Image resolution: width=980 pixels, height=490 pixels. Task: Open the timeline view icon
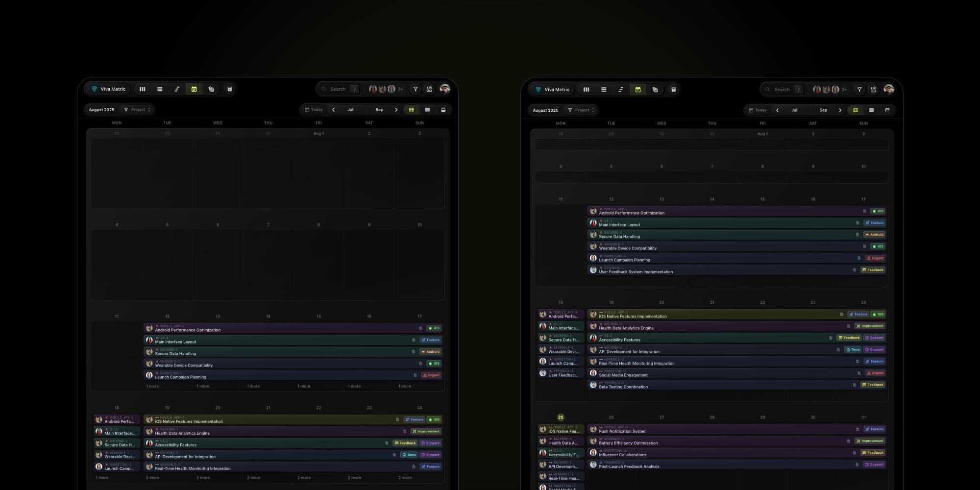[x=177, y=89]
